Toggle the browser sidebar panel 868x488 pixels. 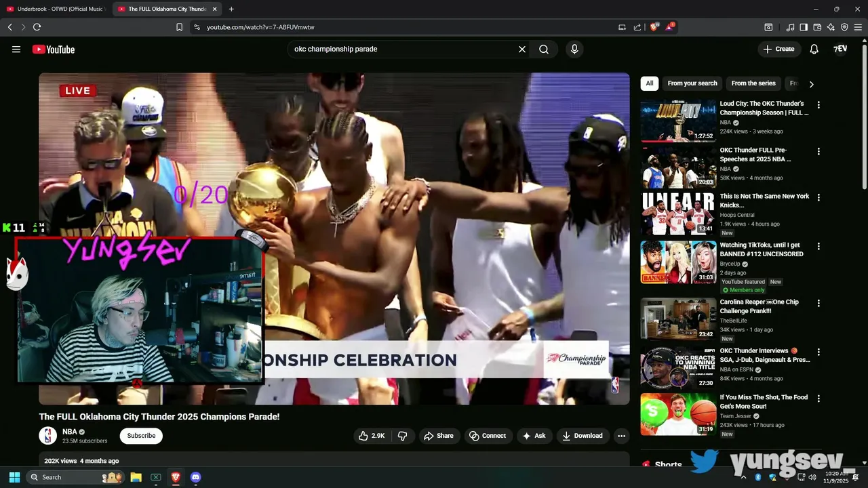(x=804, y=27)
